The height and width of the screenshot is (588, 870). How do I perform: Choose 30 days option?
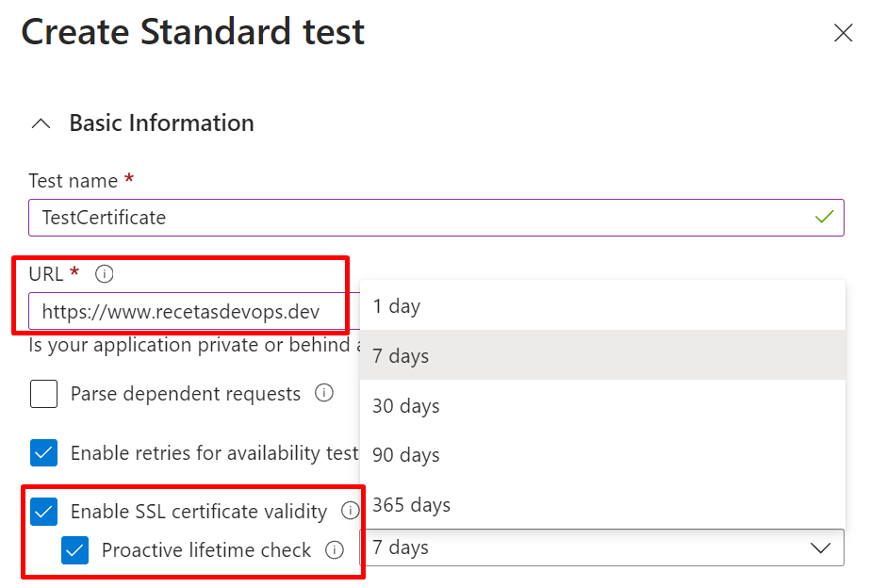pos(602,405)
